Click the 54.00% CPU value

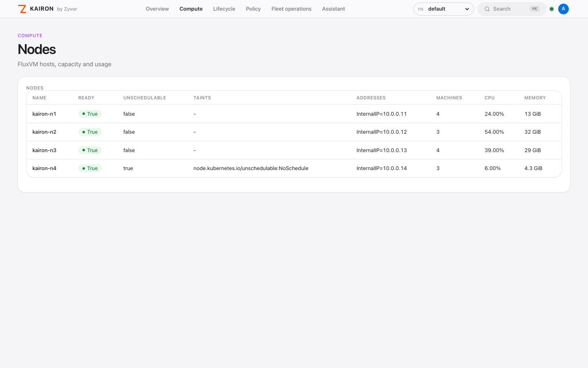point(494,132)
